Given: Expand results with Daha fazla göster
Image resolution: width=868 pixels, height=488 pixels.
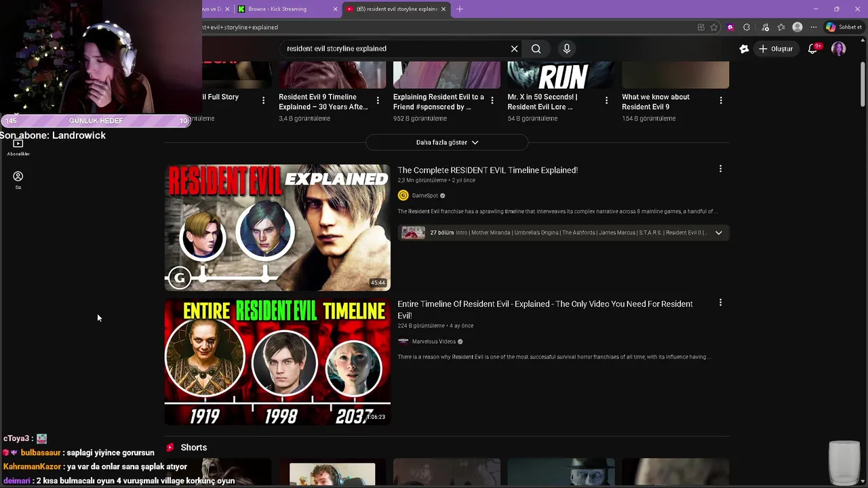Looking at the screenshot, I should (x=447, y=142).
